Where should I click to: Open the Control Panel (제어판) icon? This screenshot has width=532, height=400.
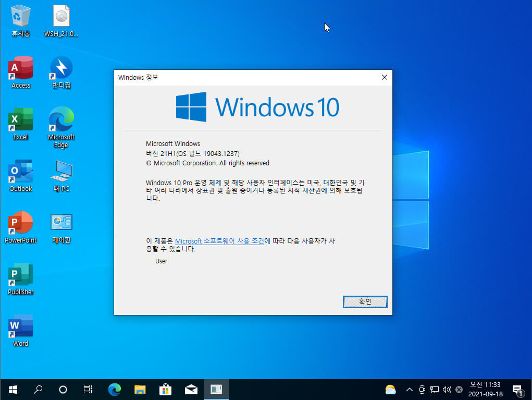tap(61, 227)
